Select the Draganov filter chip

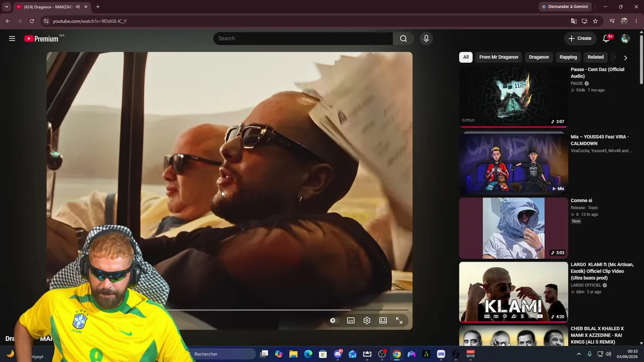tap(539, 57)
